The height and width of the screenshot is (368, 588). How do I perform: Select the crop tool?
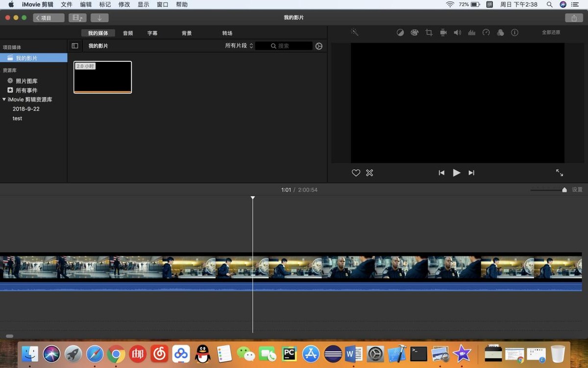[x=429, y=33]
